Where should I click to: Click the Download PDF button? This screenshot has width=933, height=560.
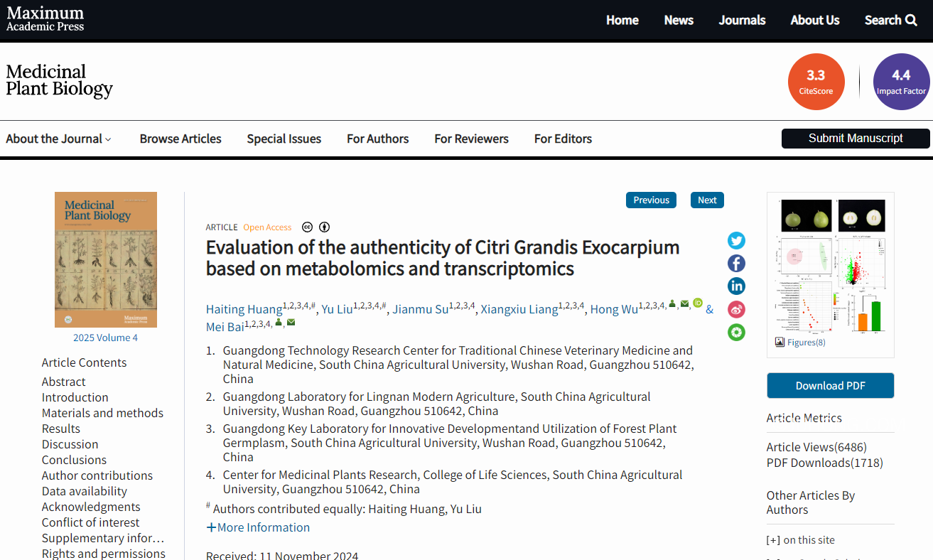pos(830,386)
